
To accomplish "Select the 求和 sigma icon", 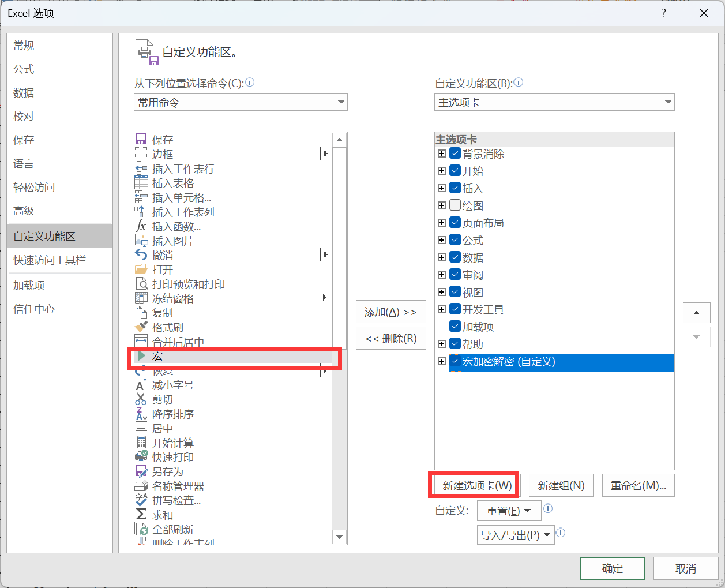I will tap(141, 515).
